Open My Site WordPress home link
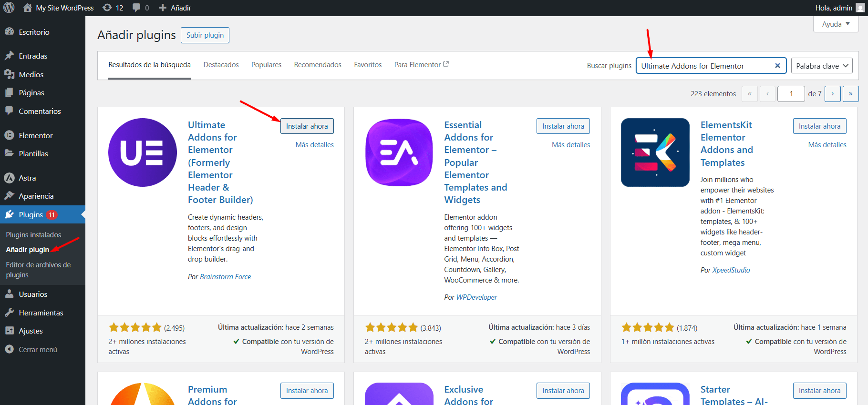 tap(58, 8)
